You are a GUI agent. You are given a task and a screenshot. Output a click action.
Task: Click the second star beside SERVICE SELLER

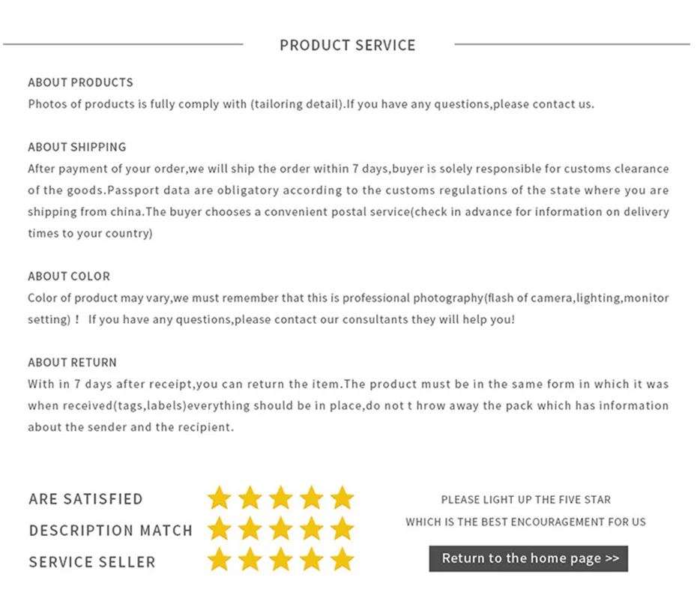point(250,560)
